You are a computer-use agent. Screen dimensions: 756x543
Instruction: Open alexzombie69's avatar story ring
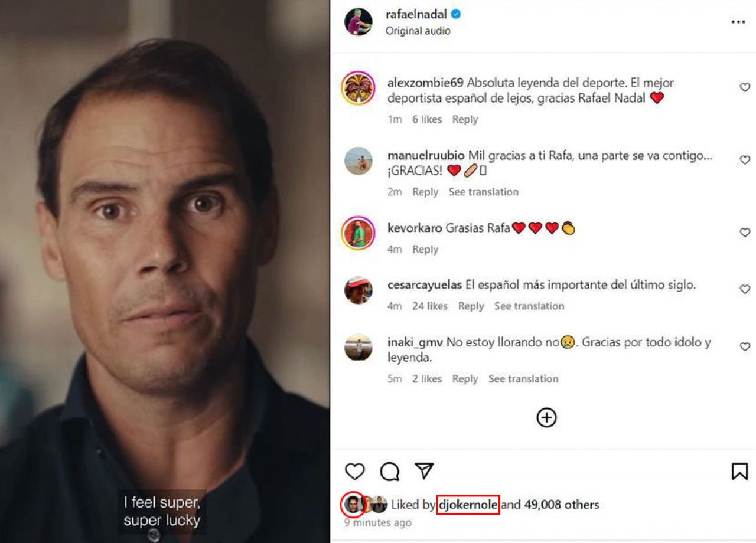(x=359, y=89)
